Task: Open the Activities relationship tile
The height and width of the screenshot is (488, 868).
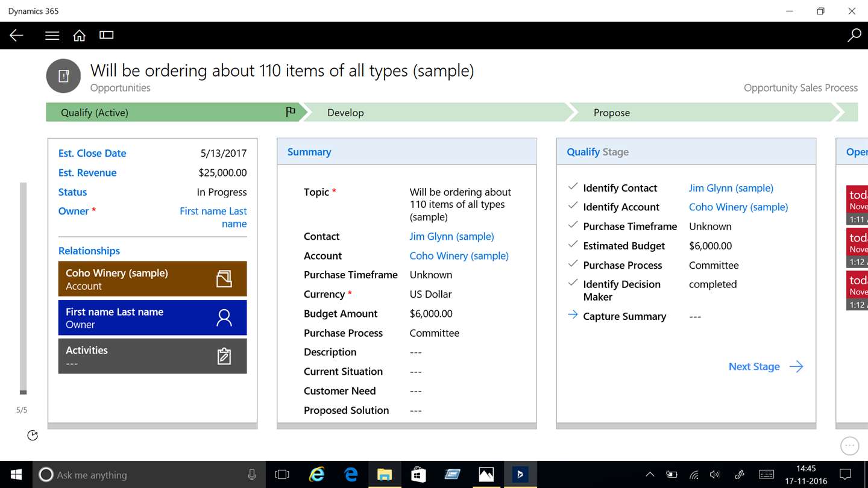Action: coord(153,356)
